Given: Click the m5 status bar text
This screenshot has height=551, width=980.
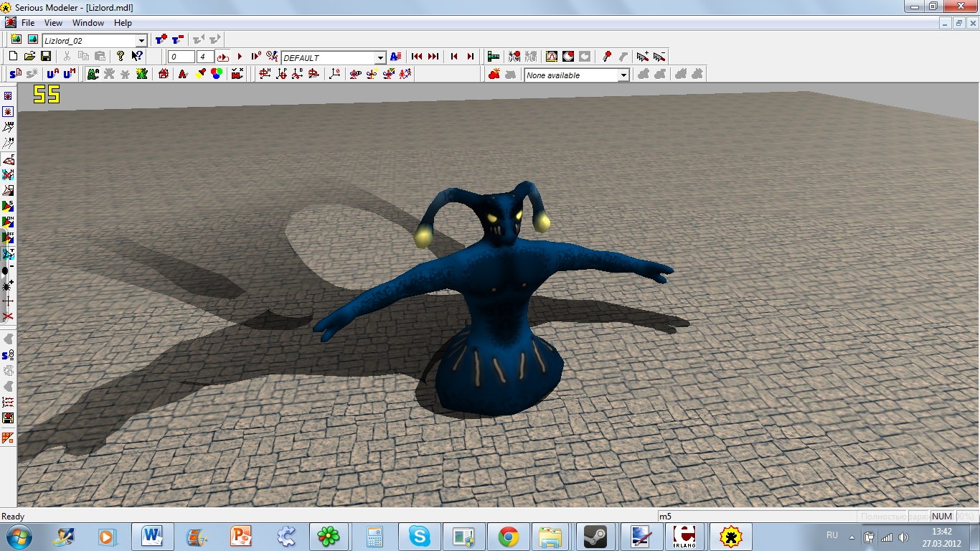Looking at the screenshot, I should [666, 517].
